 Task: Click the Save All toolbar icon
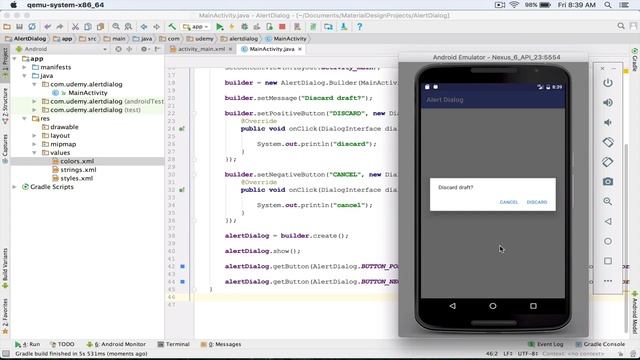(x=19, y=27)
